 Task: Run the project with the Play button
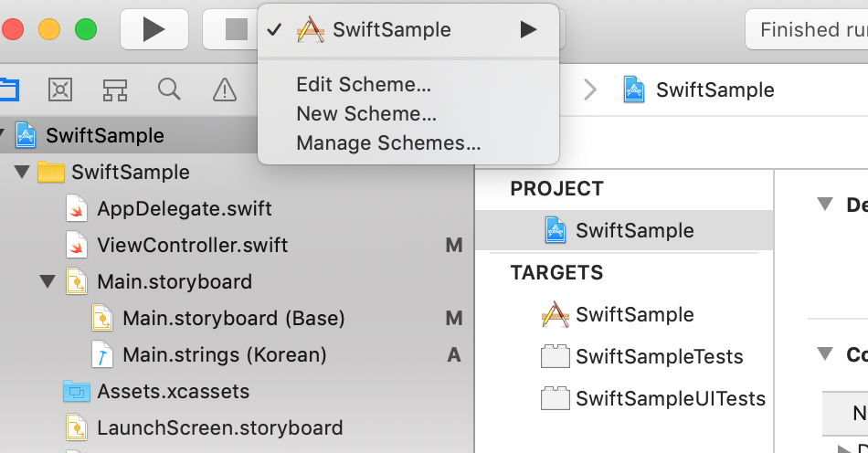click(153, 29)
